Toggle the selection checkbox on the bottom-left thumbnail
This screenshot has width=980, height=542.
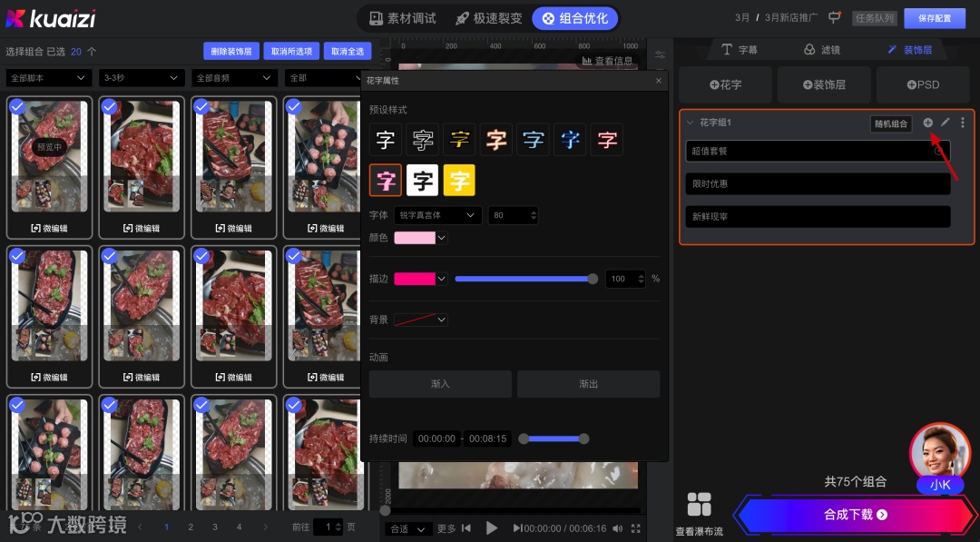click(x=17, y=405)
